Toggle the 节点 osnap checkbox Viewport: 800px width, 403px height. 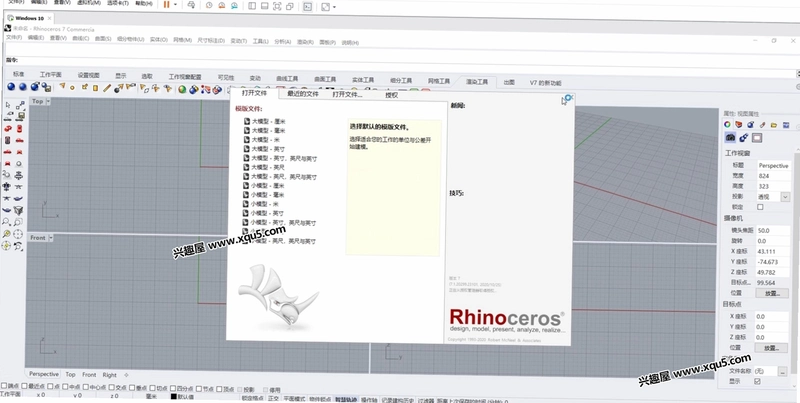click(198, 389)
